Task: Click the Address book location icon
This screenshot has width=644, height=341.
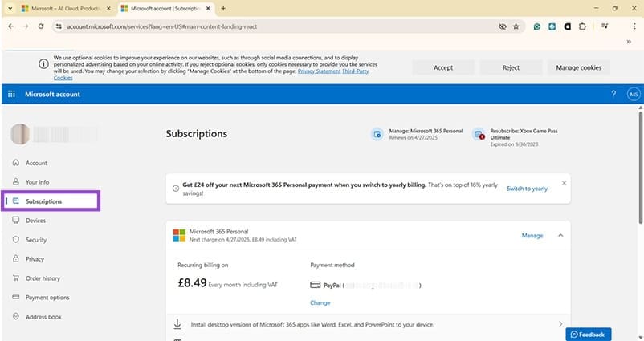Action: [x=16, y=317]
